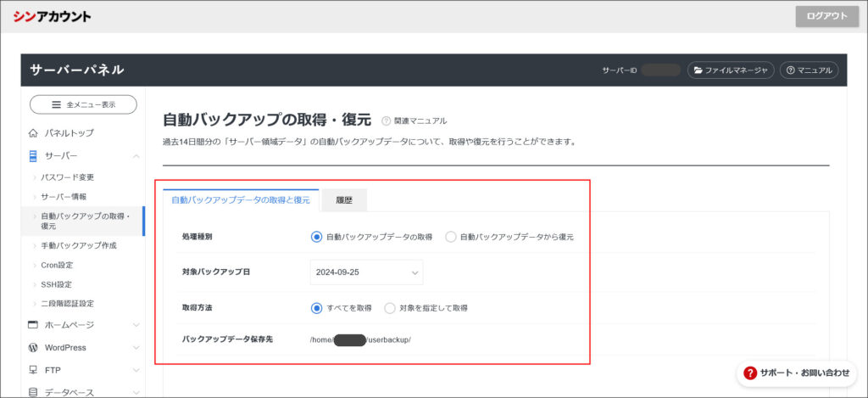The height and width of the screenshot is (398, 868).
Task: Switch to the 履歴 tab
Action: pyautogui.click(x=344, y=200)
